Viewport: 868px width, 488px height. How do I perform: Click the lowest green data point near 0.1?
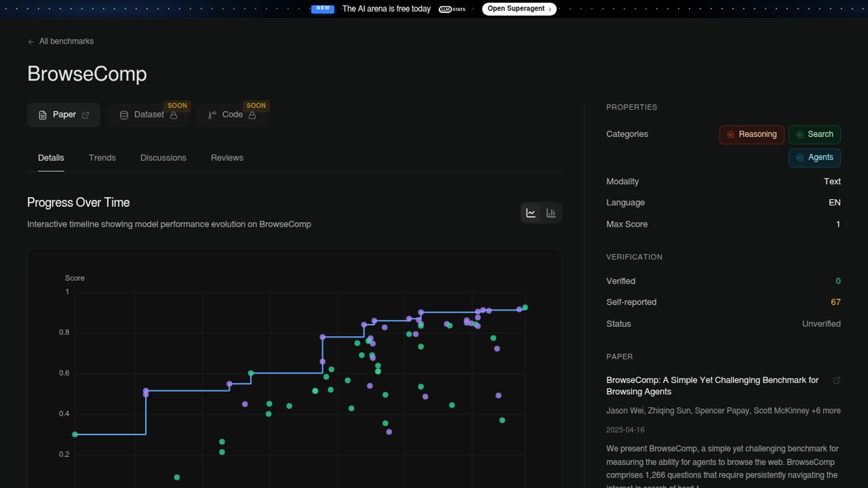click(177, 478)
